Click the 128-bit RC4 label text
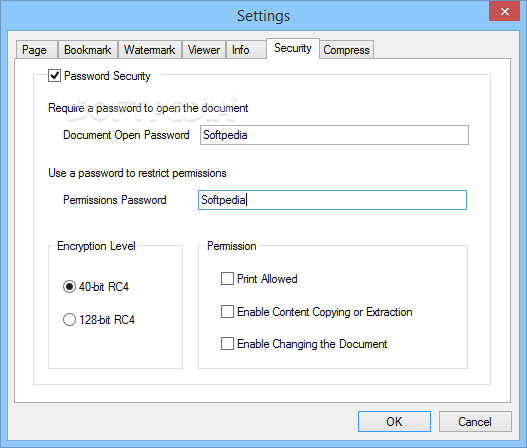 (107, 320)
